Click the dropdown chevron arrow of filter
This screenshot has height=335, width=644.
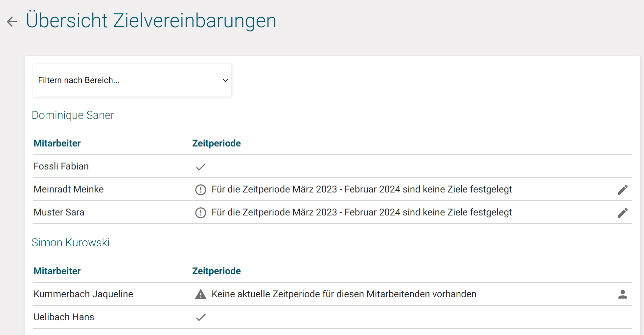[225, 80]
